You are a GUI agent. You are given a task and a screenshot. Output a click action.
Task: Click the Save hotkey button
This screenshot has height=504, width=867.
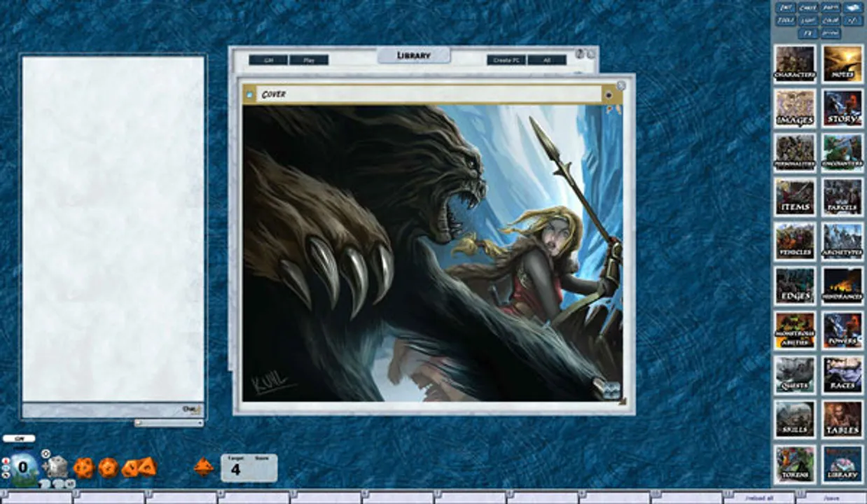(x=831, y=498)
